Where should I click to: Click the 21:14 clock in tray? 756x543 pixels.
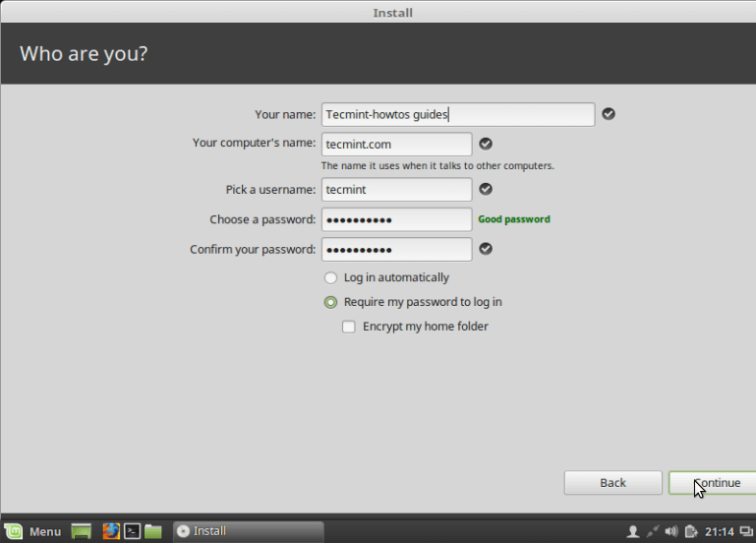coord(720,531)
